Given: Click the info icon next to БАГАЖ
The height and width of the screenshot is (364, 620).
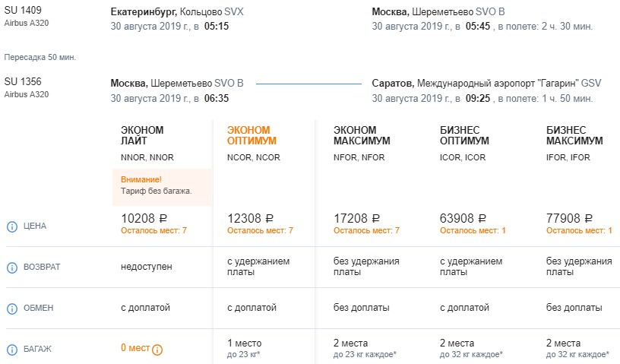Looking at the screenshot, I should point(11,350).
